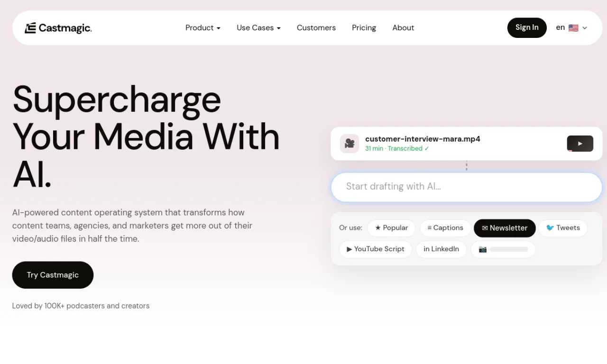Click the Loved by 100K+ podcasters text

(x=81, y=306)
